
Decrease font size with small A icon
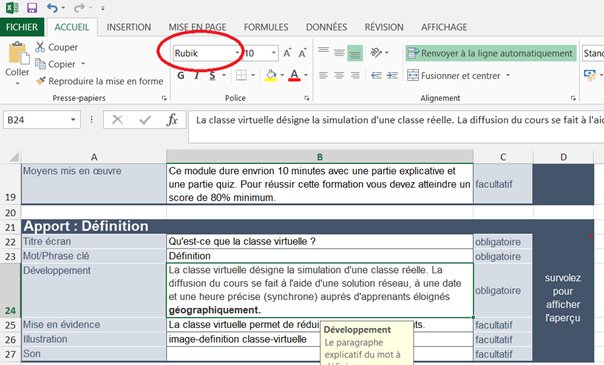point(302,53)
